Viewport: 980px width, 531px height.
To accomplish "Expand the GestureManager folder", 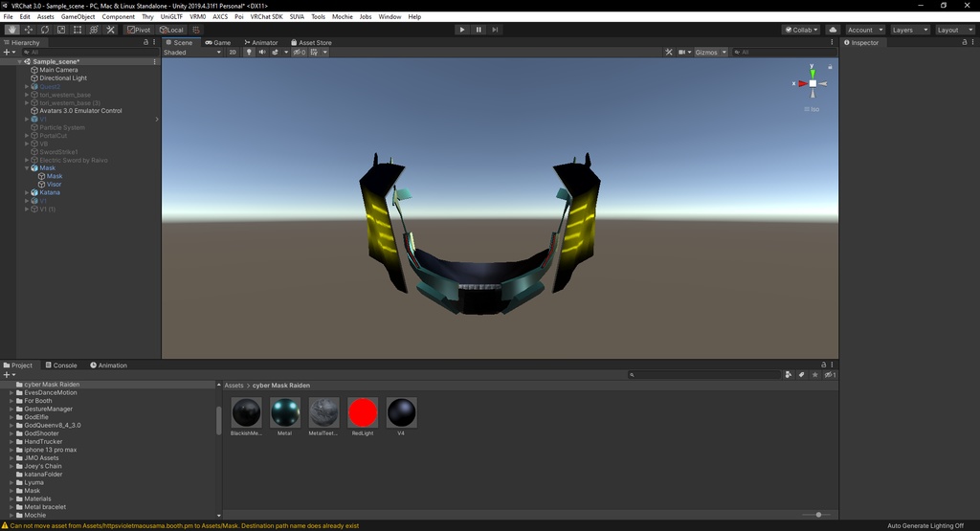I will click(11, 409).
